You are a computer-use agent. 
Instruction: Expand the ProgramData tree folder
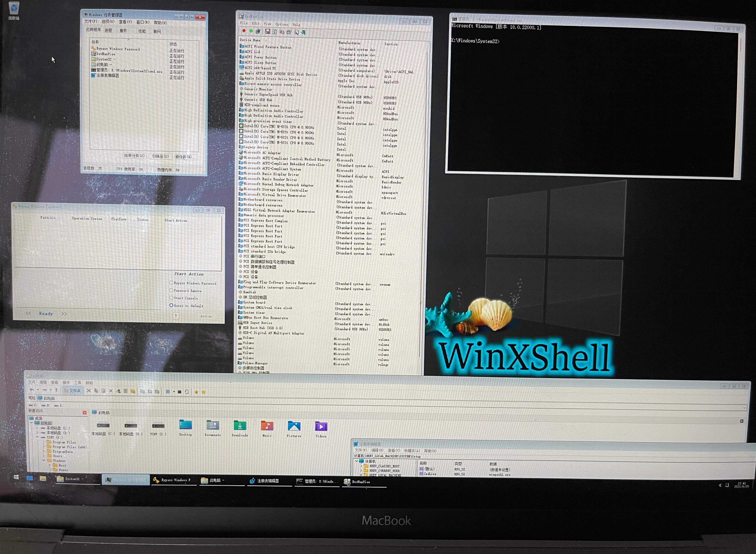coord(43,451)
